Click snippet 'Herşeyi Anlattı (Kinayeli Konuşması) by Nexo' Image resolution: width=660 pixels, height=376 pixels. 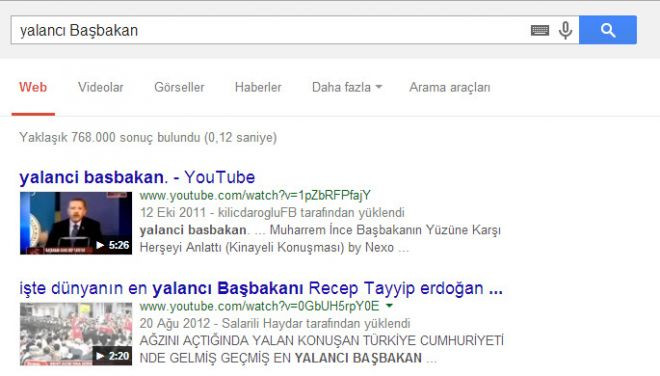click(274, 247)
